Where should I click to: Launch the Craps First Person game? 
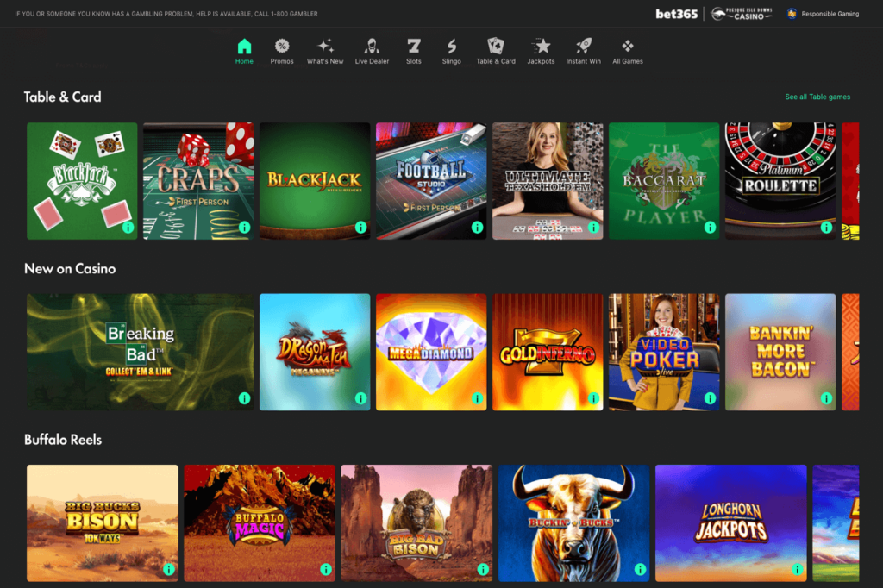pyautogui.click(x=198, y=181)
